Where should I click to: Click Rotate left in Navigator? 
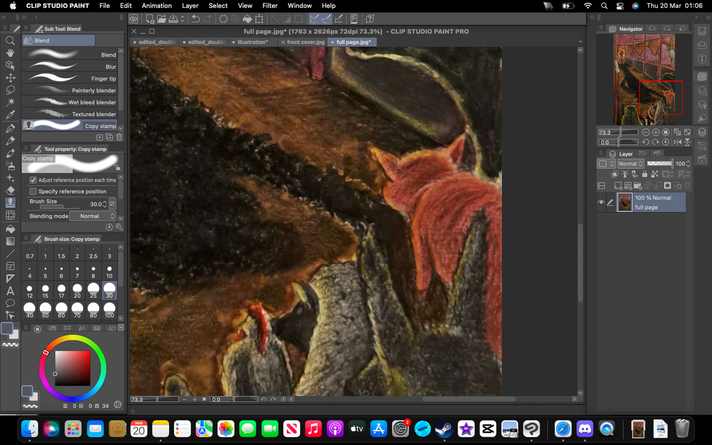coord(646,142)
